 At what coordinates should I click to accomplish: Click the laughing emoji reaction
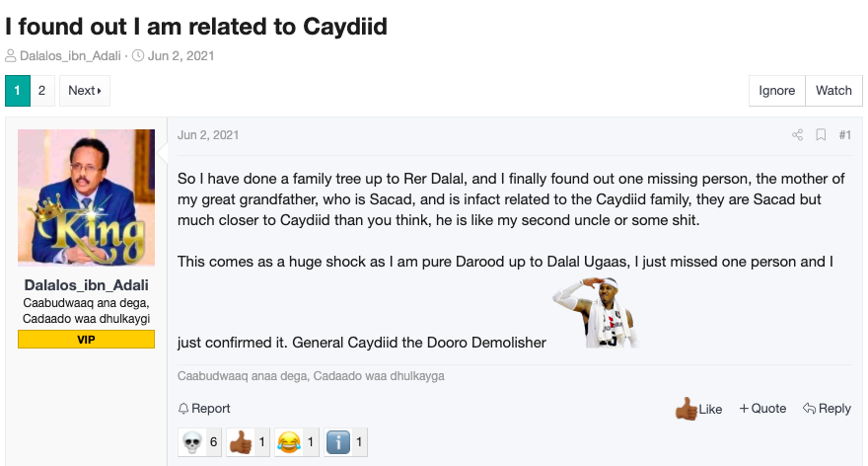[289, 442]
